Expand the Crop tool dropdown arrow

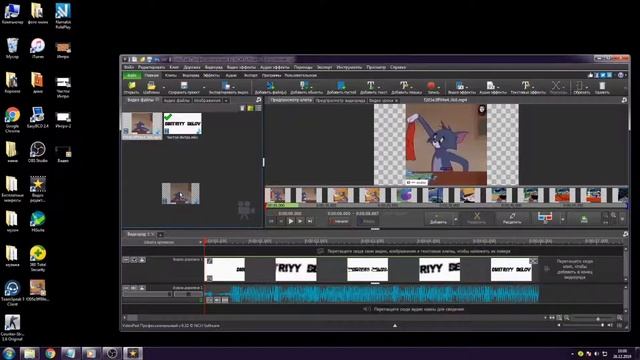pyautogui.click(x=587, y=87)
